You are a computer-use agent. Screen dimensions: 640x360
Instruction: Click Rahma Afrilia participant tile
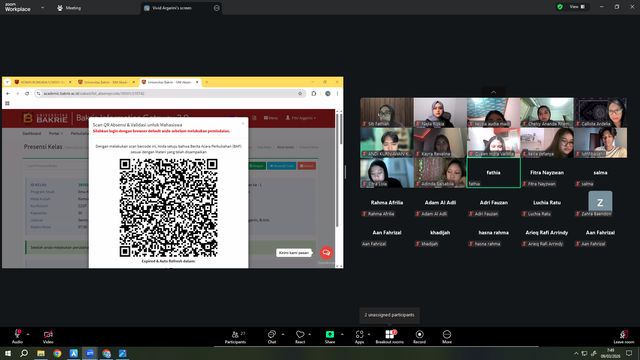(x=387, y=203)
